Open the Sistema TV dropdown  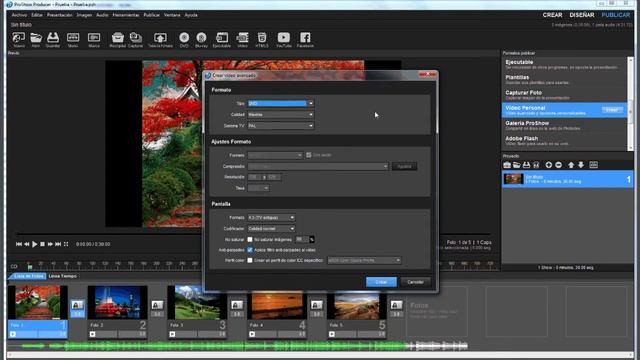tap(281, 126)
